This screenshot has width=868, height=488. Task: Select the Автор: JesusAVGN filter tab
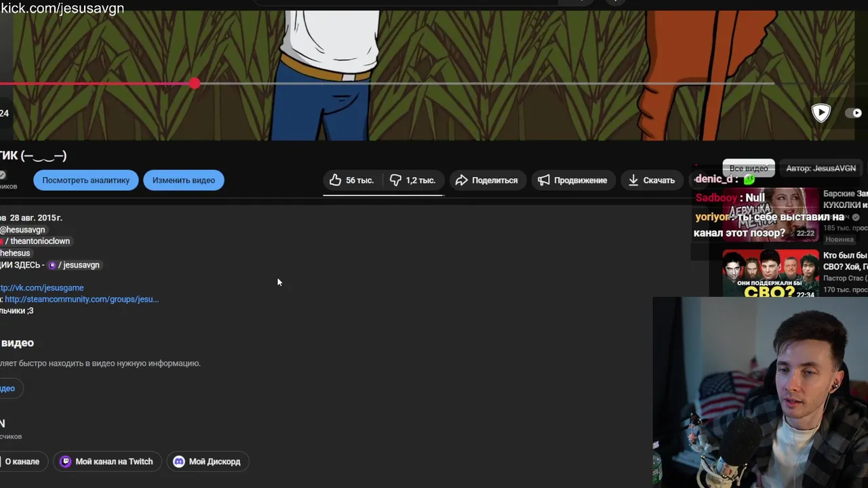pyautogui.click(x=821, y=168)
